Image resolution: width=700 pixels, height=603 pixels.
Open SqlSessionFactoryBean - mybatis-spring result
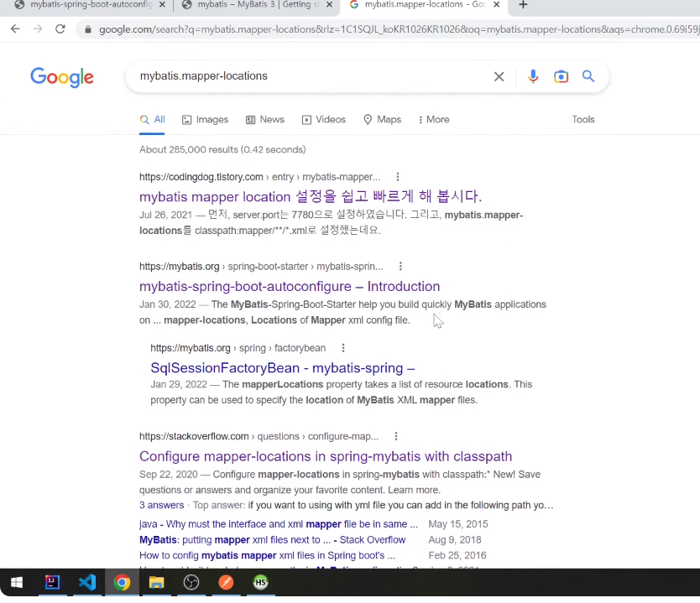click(x=283, y=368)
